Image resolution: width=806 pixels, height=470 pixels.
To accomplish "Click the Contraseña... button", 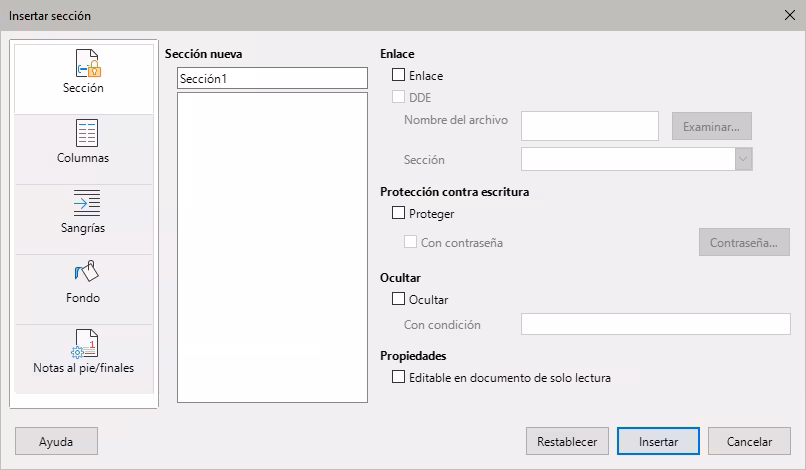I will [x=744, y=242].
